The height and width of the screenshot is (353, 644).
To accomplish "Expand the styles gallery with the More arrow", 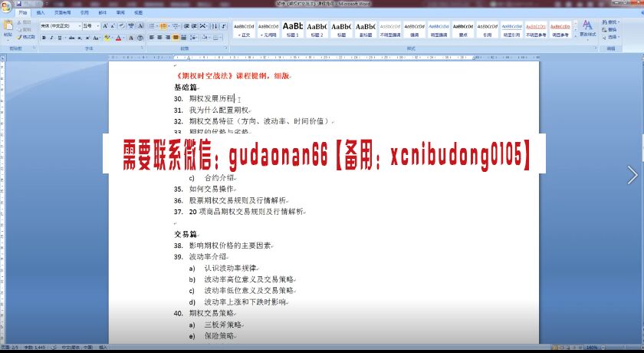I will click(576, 36).
